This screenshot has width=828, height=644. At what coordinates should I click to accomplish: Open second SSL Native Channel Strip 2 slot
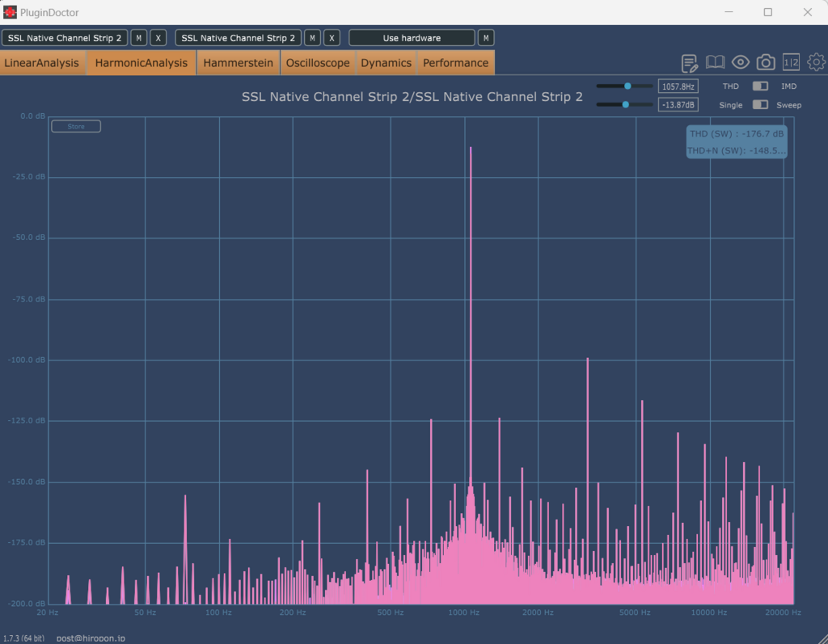[239, 38]
